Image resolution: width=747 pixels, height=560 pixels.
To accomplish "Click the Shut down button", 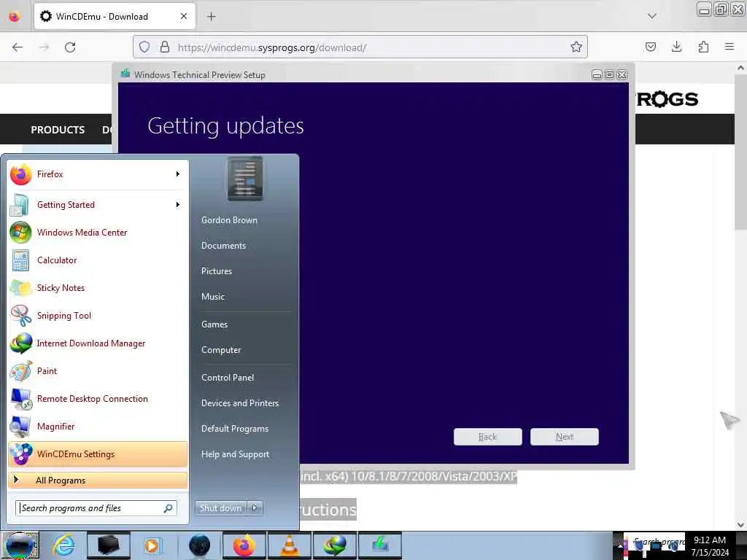I will [220, 508].
